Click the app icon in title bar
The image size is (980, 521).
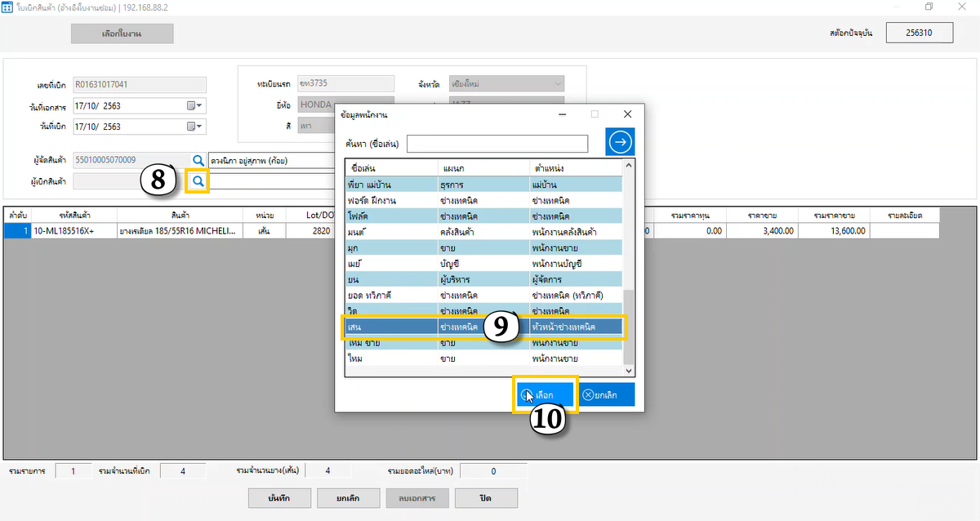(x=9, y=7)
